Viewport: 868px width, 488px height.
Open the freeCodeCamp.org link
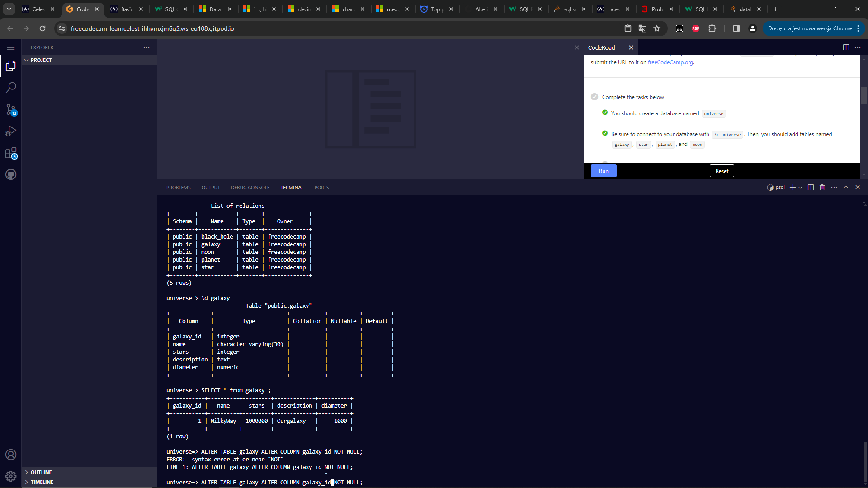(670, 62)
